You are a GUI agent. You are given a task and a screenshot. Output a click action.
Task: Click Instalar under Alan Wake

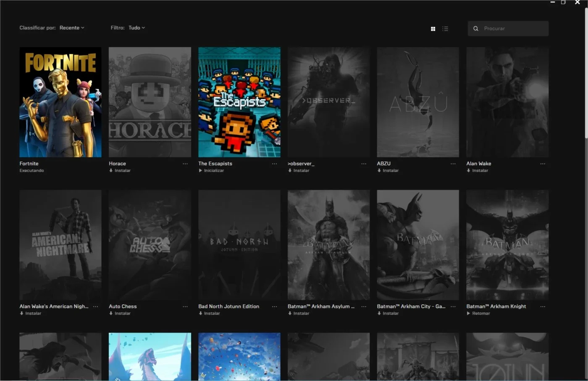[x=478, y=171]
